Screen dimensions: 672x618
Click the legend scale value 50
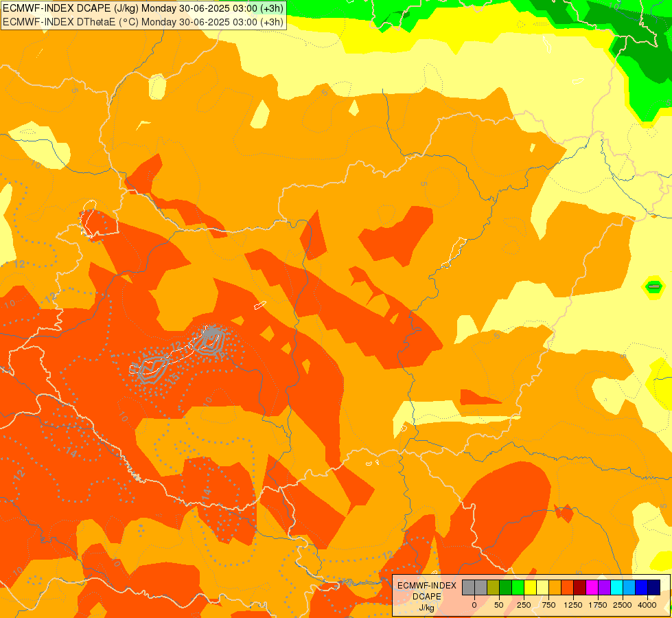click(x=499, y=605)
